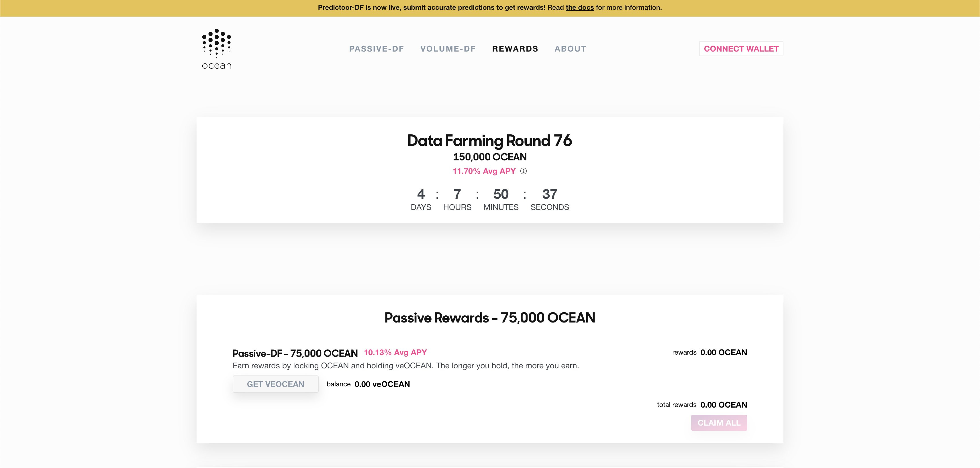Click the total rewards 0.00 OCEAN value
The width and height of the screenshot is (980, 468).
click(x=723, y=405)
